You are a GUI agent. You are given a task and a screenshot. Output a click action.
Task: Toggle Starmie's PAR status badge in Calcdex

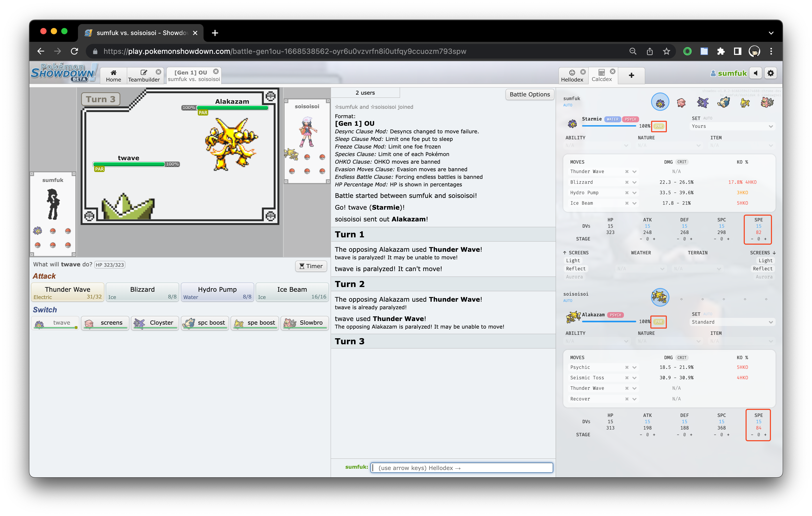coord(659,127)
